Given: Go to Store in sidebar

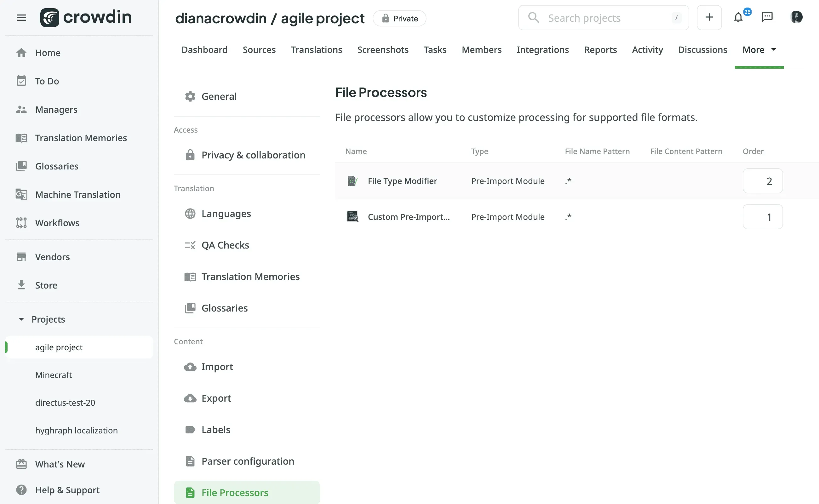Looking at the screenshot, I should pos(46,285).
